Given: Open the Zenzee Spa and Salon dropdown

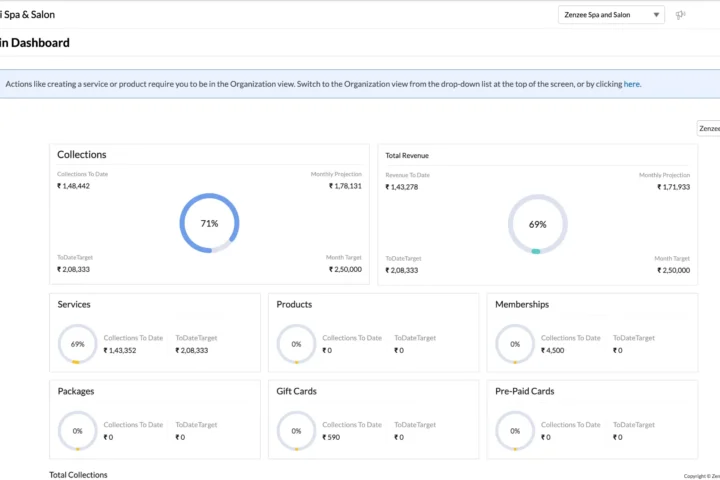Looking at the screenshot, I should (x=611, y=15).
